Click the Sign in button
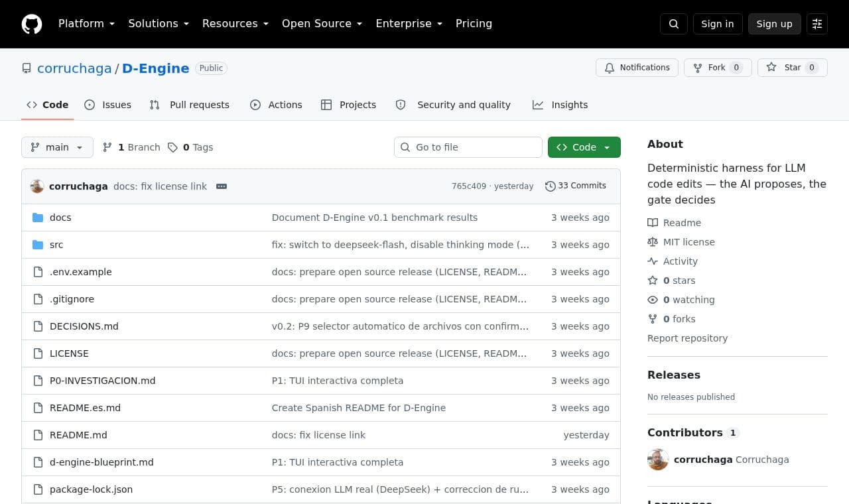The height and width of the screenshot is (504, 849). coord(718,24)
